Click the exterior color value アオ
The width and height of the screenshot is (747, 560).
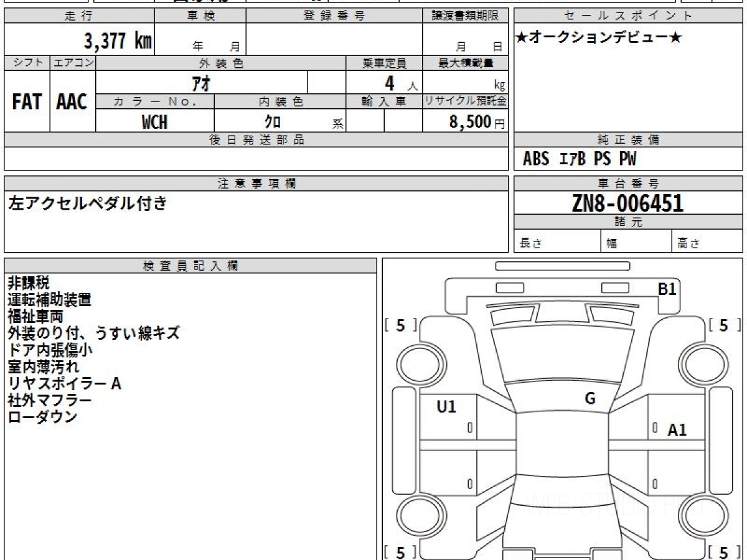(202, 83)
